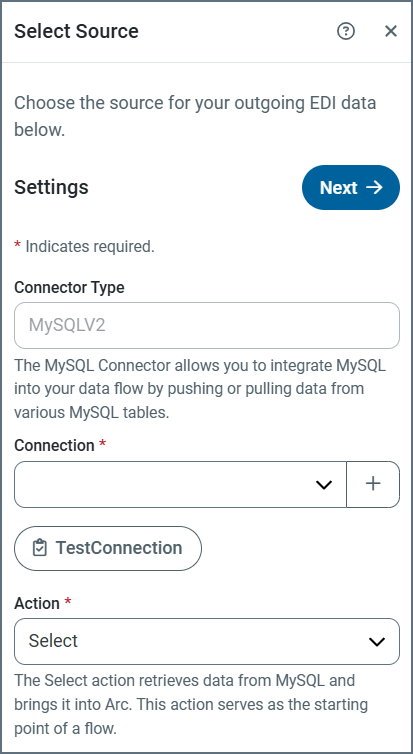Click the MySQL Connector description text
The image size is (413, 754).
pyautogui.click(x=200, y=389)
